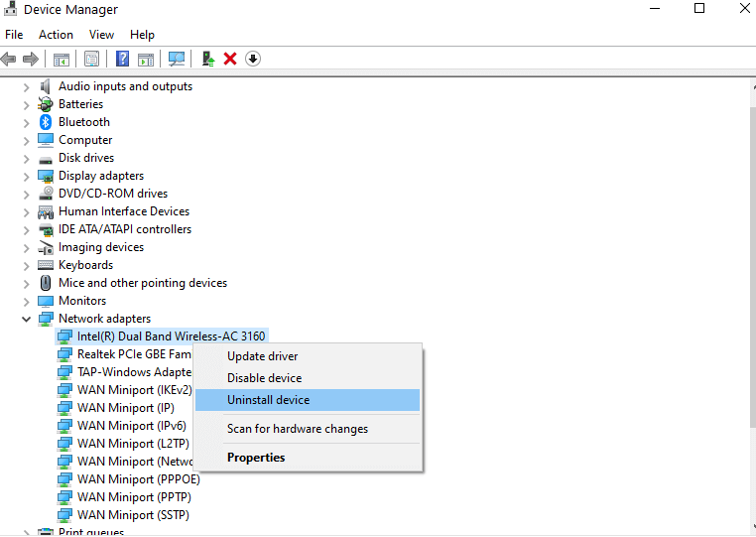Open the Action menu
This screenshot has height=537, width=756.
(56, 35)
